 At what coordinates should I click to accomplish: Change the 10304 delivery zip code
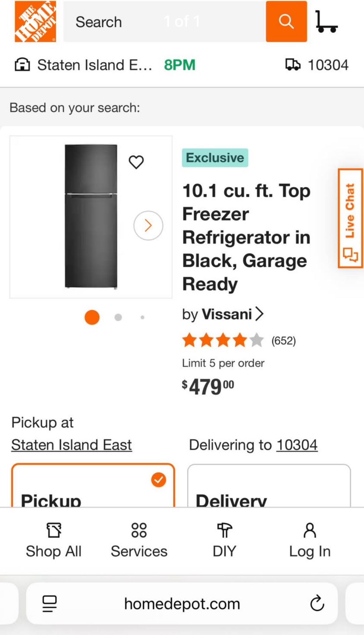pyautogui.click(x=296, y=444)
